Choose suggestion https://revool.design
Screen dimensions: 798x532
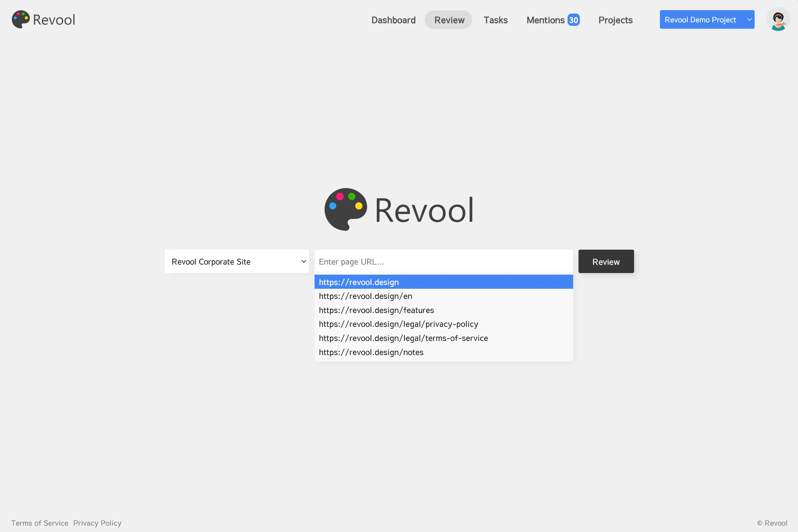coord(444,282)
